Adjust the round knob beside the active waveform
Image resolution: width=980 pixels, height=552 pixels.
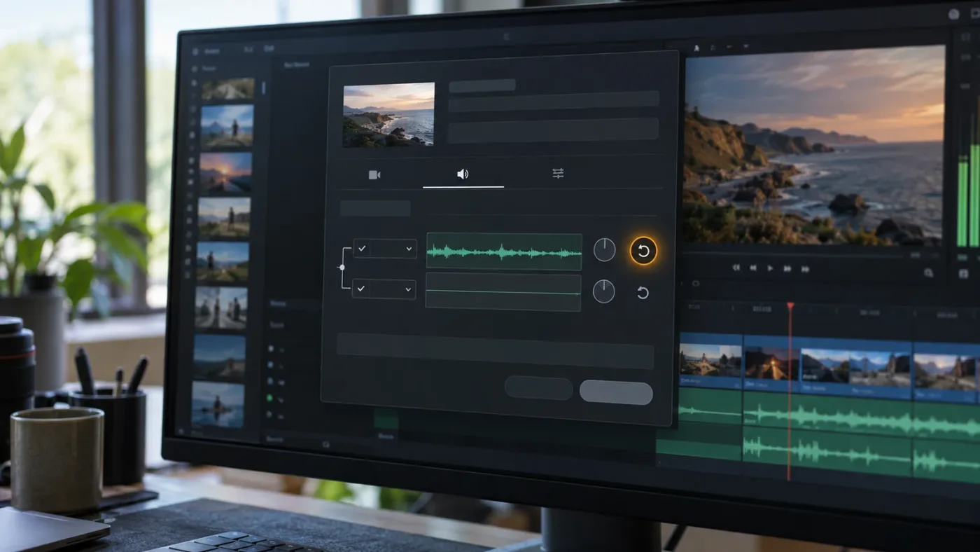click(605, 250)
